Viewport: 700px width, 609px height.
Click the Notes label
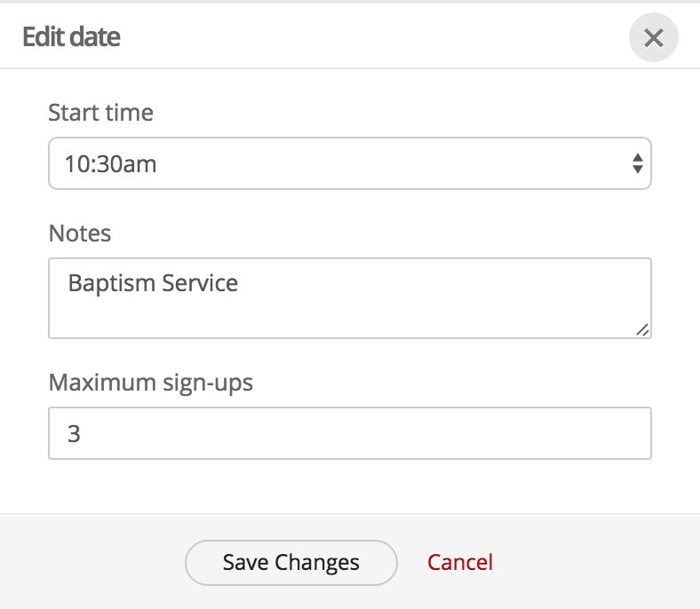pyautogui.click(x=80, y=233)
